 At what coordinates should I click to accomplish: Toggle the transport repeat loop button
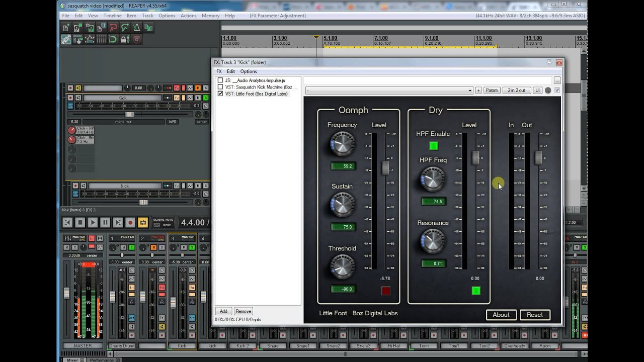pyautogui.click(x=143, y=222)
